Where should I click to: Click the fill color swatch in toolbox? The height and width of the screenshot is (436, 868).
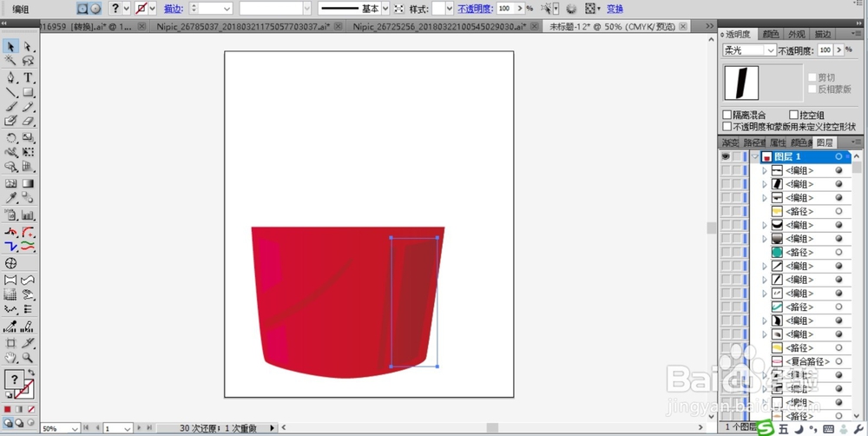point(14,380)
